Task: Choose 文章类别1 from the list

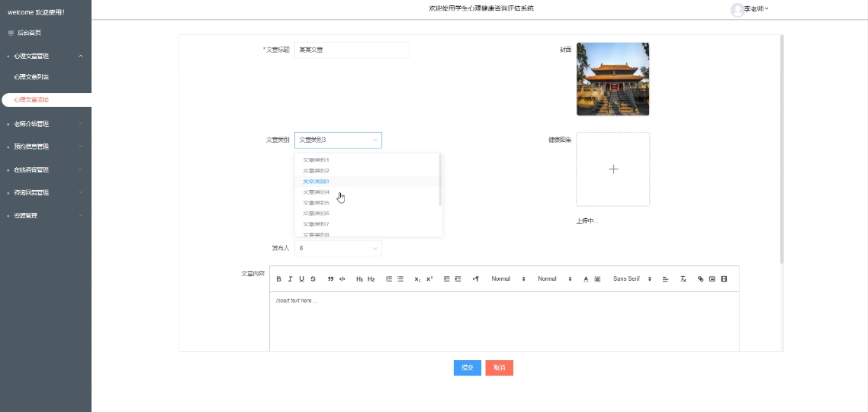Action: (x=368, y=159)
